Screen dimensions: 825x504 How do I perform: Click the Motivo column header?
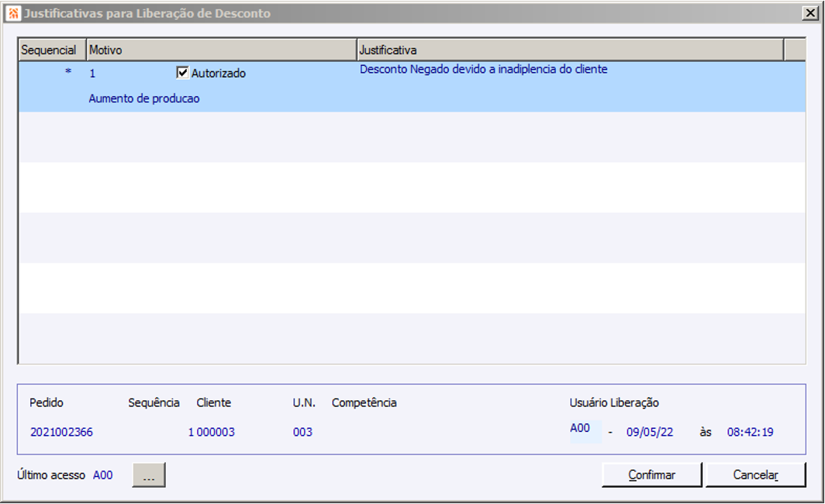(222, 50)
